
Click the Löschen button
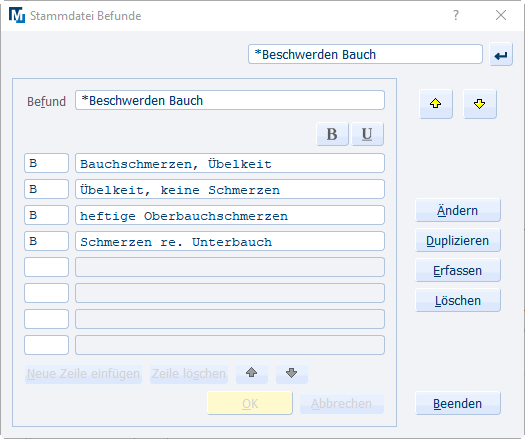(458, 300)
